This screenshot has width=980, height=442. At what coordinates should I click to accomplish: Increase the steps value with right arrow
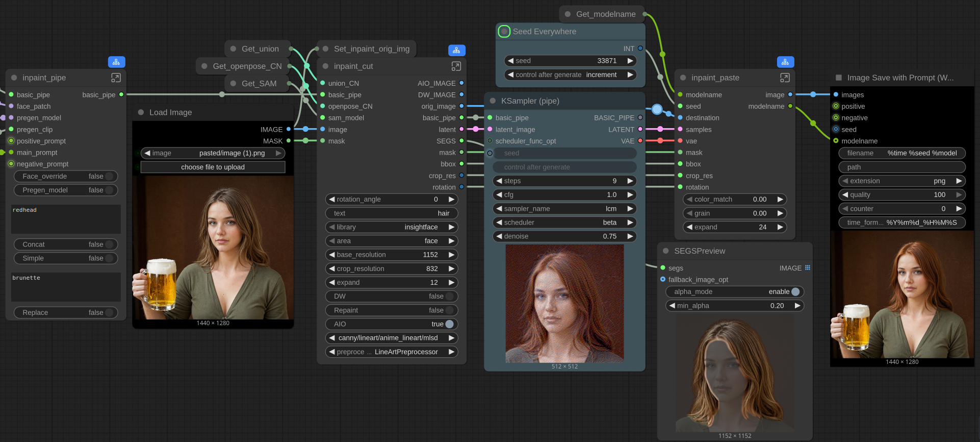[x=630, y=181]
